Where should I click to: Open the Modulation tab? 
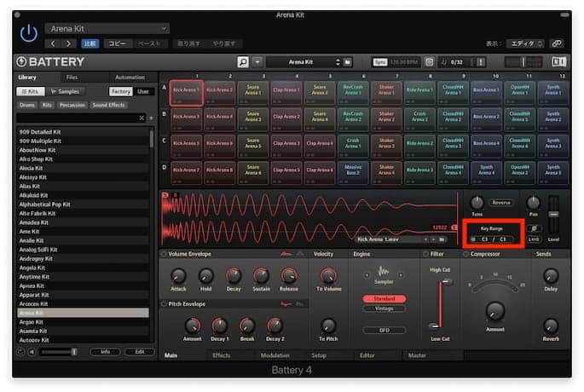point(275,355)
